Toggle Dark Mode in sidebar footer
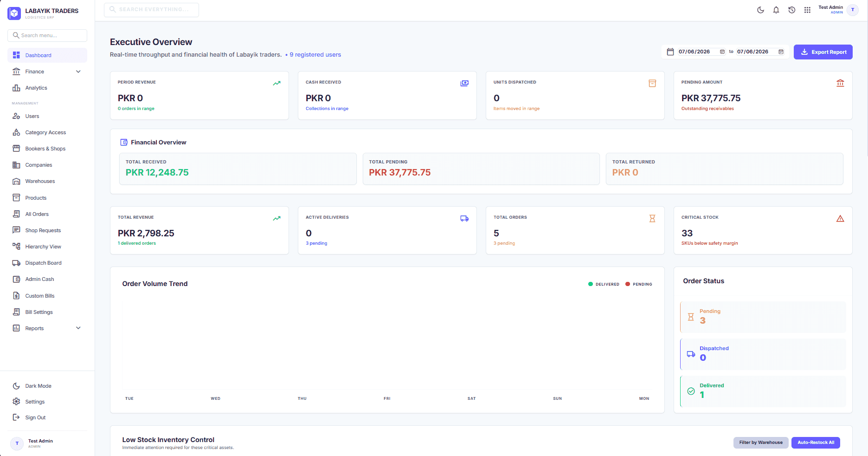 [x=47, y=386]
